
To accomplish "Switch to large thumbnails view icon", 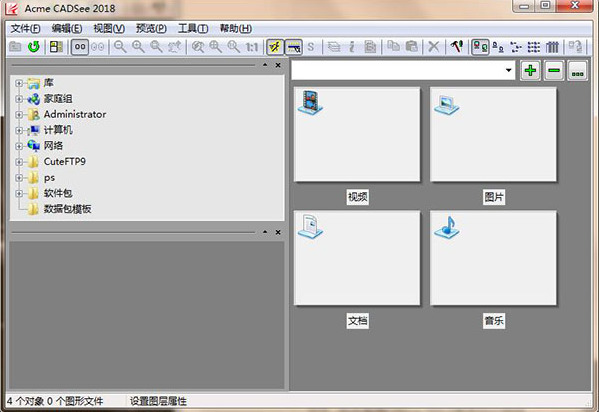I will pyautogui.click(x=480, y=47).
